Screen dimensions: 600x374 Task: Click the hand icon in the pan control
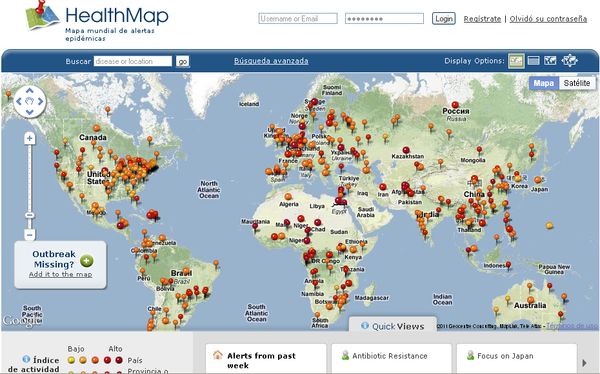pyautogui.click(x=29, y=101)
